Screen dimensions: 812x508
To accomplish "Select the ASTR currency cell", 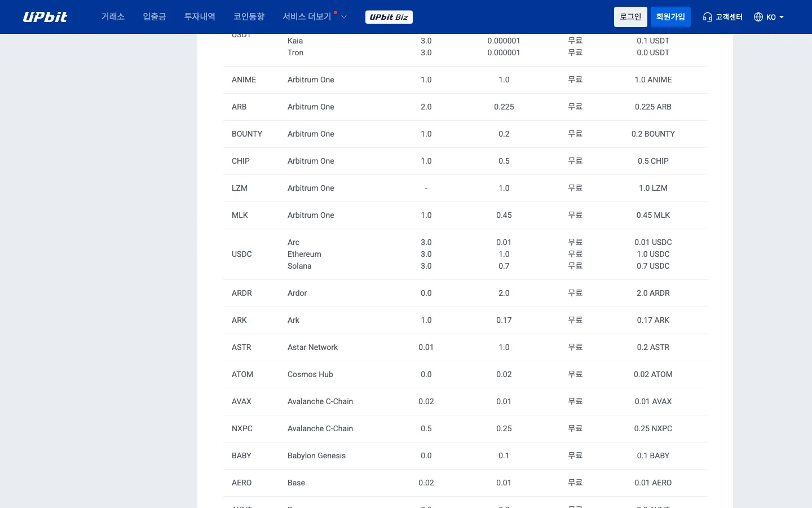I will point(241,347).
